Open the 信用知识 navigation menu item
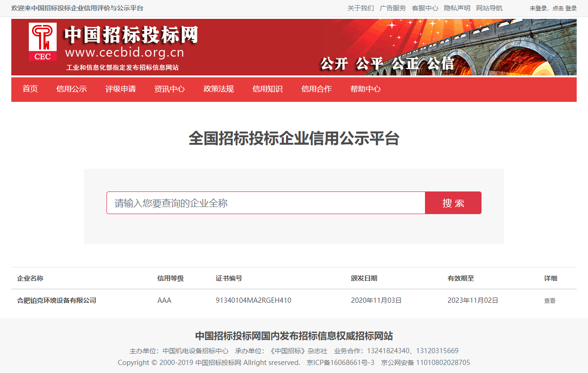 pyautogui.click(x=267, y=89)
